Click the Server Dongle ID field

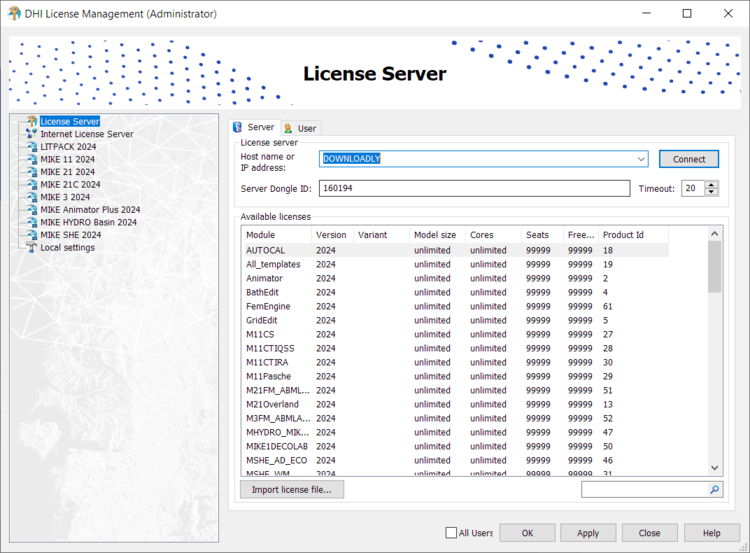point(474,188)
